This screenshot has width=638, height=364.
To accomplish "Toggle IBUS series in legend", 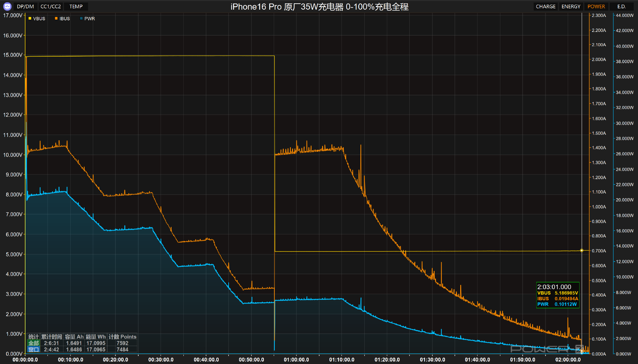I will (x=62, y=19).
